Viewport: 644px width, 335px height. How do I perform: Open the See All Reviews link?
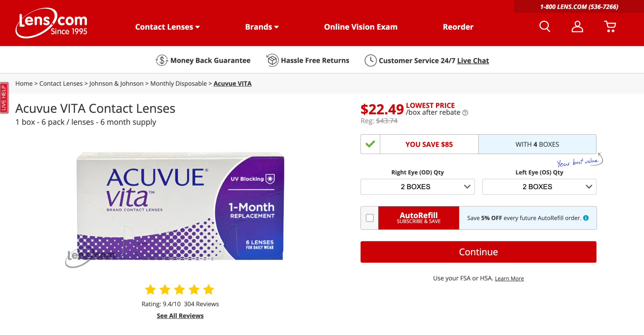[x=180, y=316]
